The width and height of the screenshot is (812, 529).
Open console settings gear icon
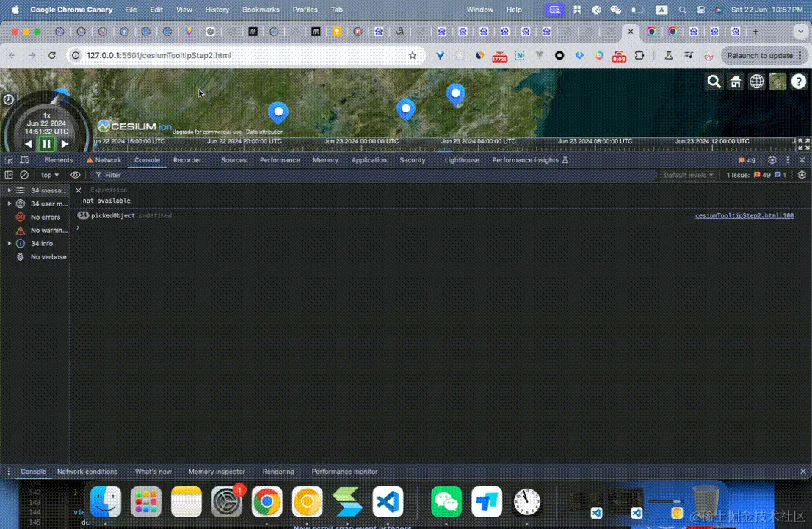[802, 175]
